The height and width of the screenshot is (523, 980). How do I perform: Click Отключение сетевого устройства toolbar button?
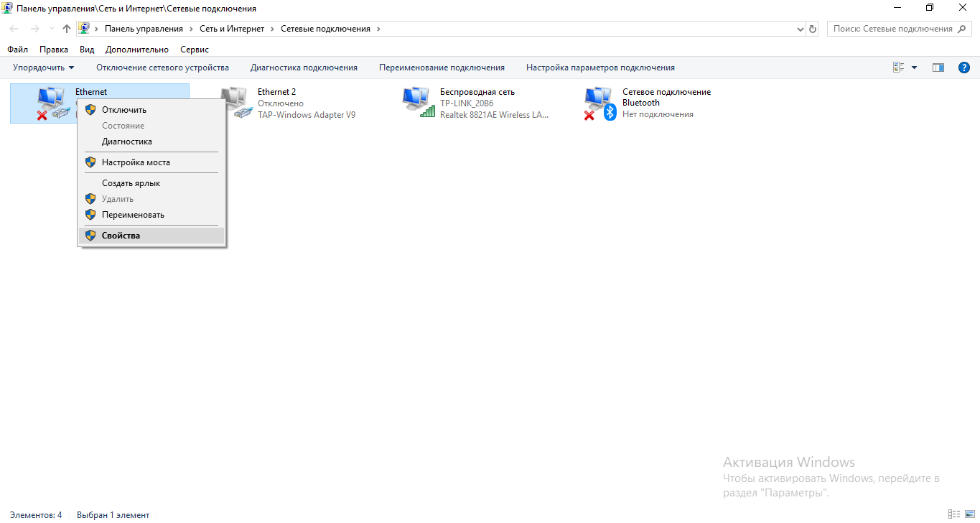(x=162, y=68)
